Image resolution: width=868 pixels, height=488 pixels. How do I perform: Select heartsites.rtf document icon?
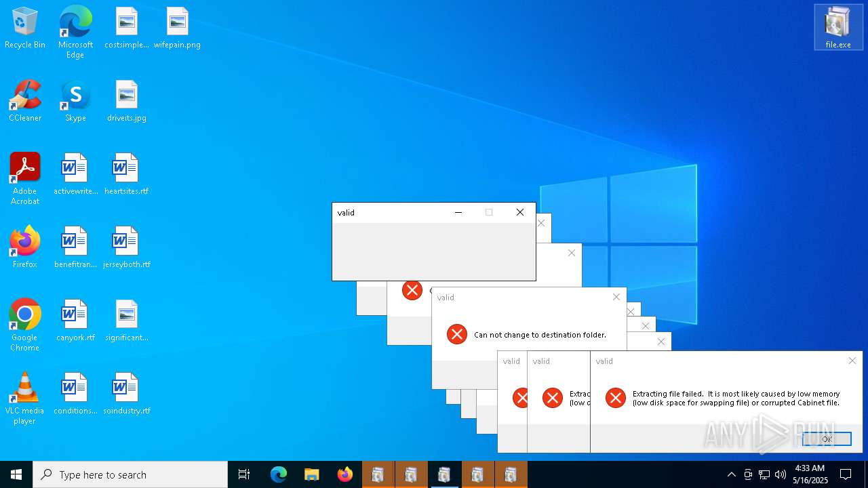127,174
